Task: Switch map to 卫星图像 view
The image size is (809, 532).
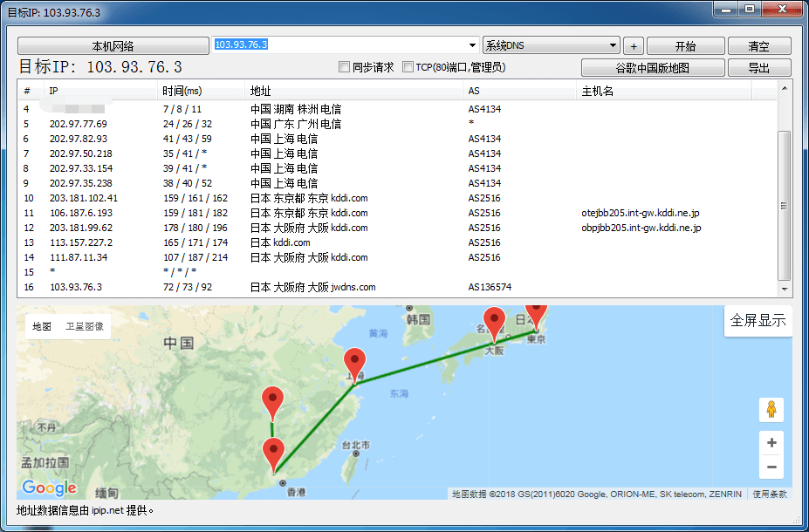Action: coord(84,326)
